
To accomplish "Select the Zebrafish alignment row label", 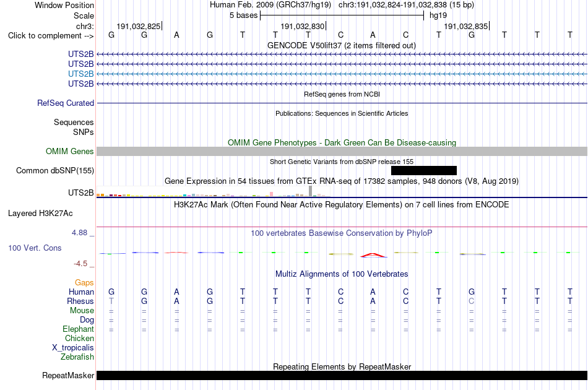I will (x=77, y=357).
